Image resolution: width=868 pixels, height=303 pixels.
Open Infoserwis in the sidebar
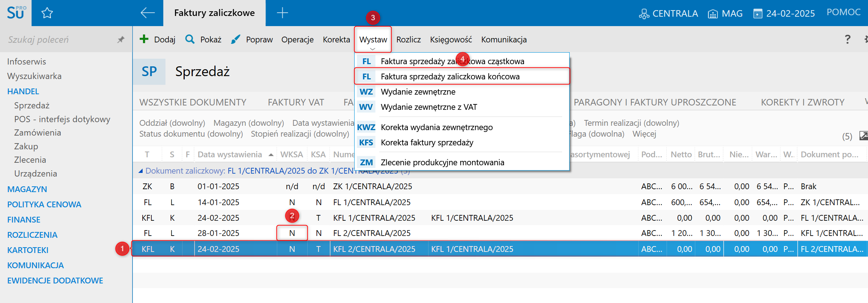(x=26, y=62)
